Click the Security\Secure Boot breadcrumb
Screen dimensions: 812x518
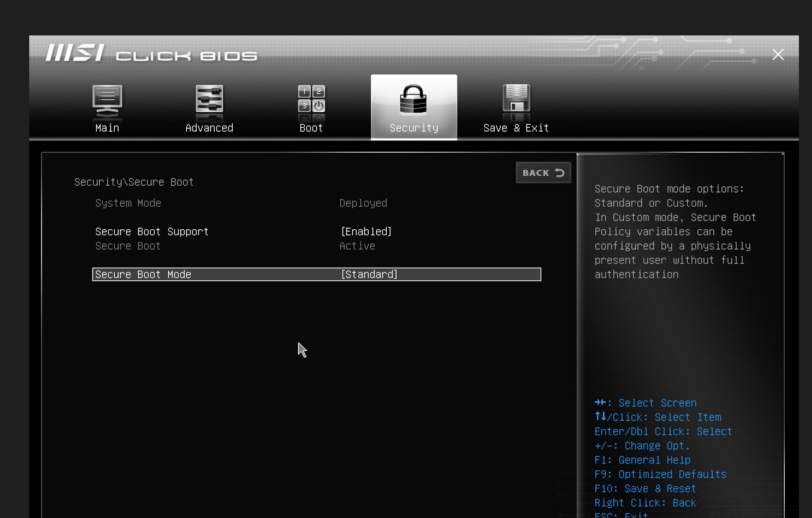click(x=134, y=182)
